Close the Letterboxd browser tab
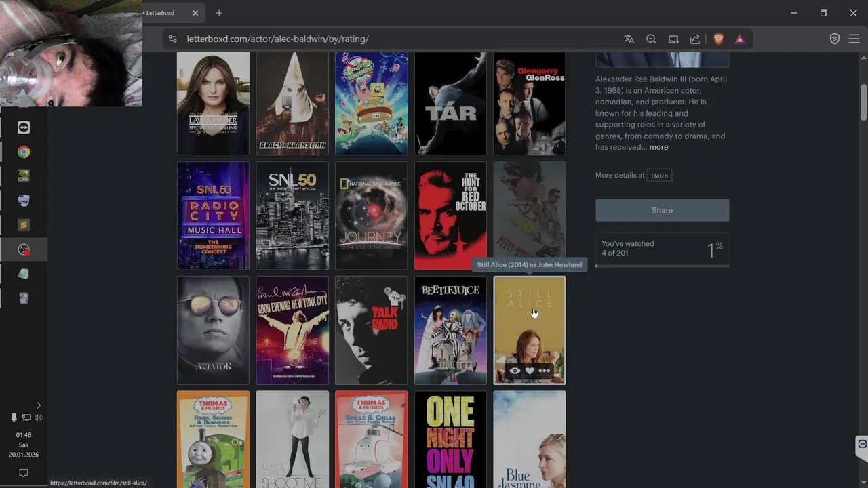The image size is (868, 488). [x=195, y=13]
